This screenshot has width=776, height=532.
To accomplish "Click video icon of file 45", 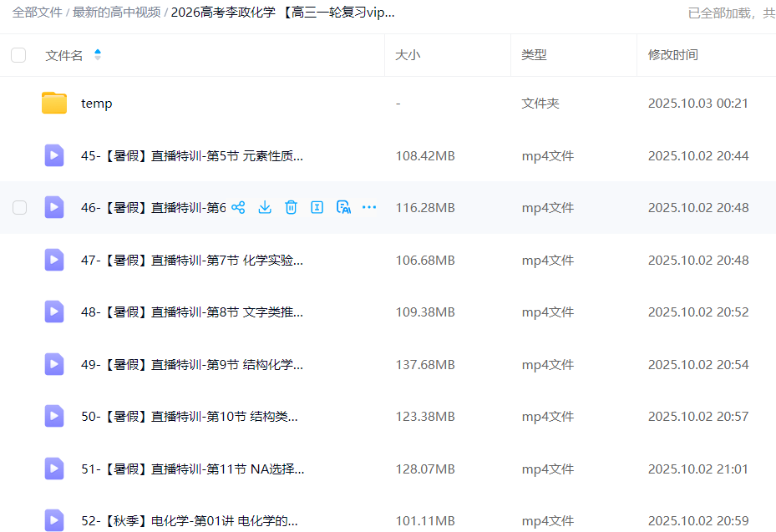I will [x=54, y=155].
